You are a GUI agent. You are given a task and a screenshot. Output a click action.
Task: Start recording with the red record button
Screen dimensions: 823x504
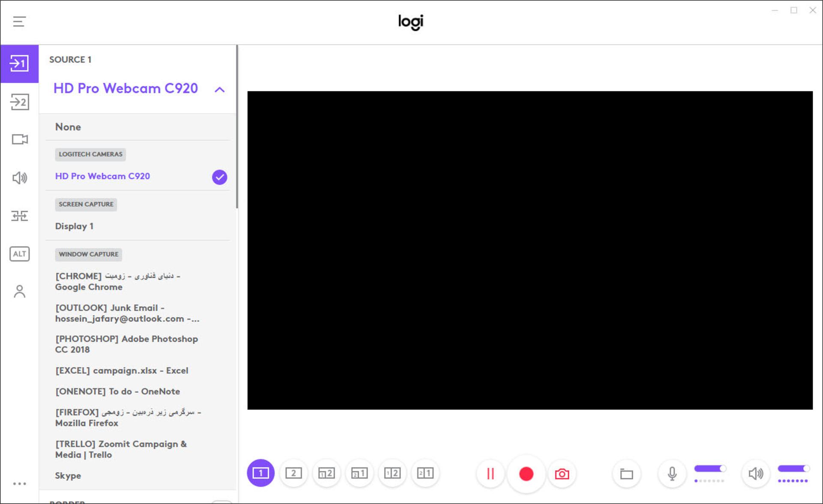coord(526,474)
